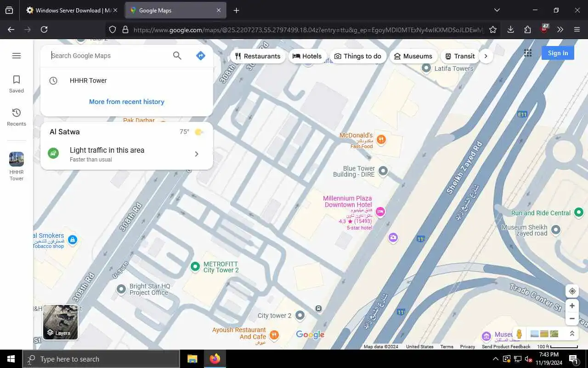
Task: Select the tobacco shop lock pin
Action: [72, 240]
